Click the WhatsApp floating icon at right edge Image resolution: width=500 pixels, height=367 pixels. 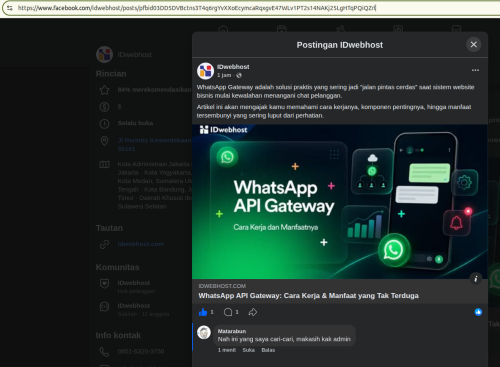pyautogui.click(x=495, y=279)
